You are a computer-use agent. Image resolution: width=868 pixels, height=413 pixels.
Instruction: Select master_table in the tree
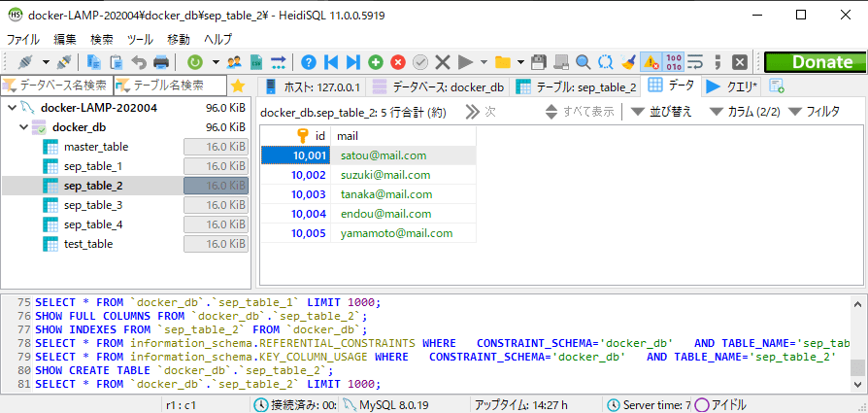click(x=96, y=147)
